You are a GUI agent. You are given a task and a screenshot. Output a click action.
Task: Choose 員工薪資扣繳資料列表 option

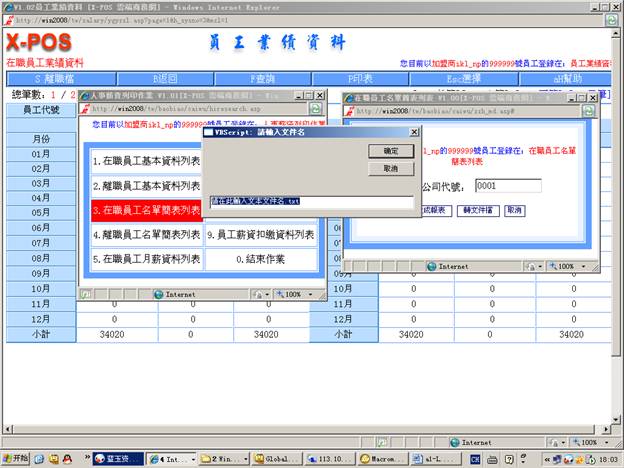(x=260, y=235)
